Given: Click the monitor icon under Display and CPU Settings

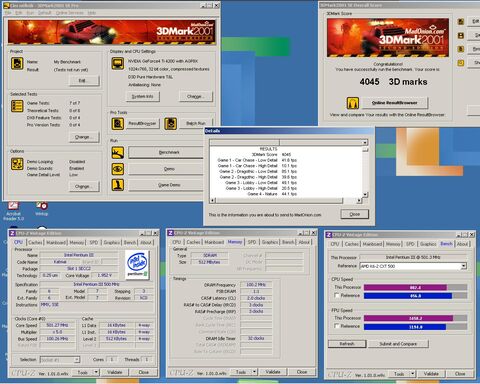Looking at the screenshot, I should [118, 63].
